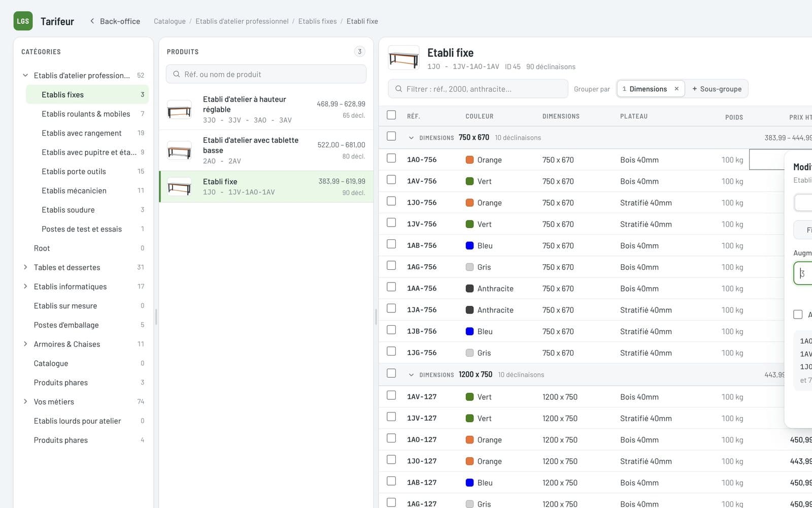
Task: Click the search icon in product search
Action: 177,74
